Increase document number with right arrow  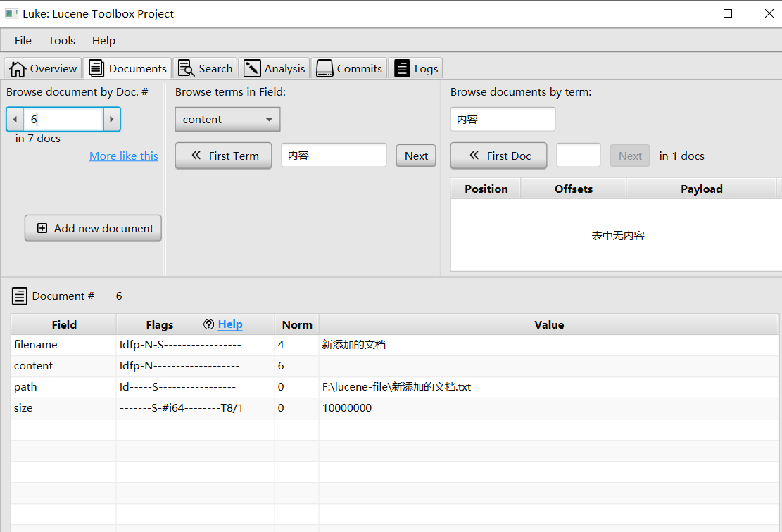coord(112,119)
